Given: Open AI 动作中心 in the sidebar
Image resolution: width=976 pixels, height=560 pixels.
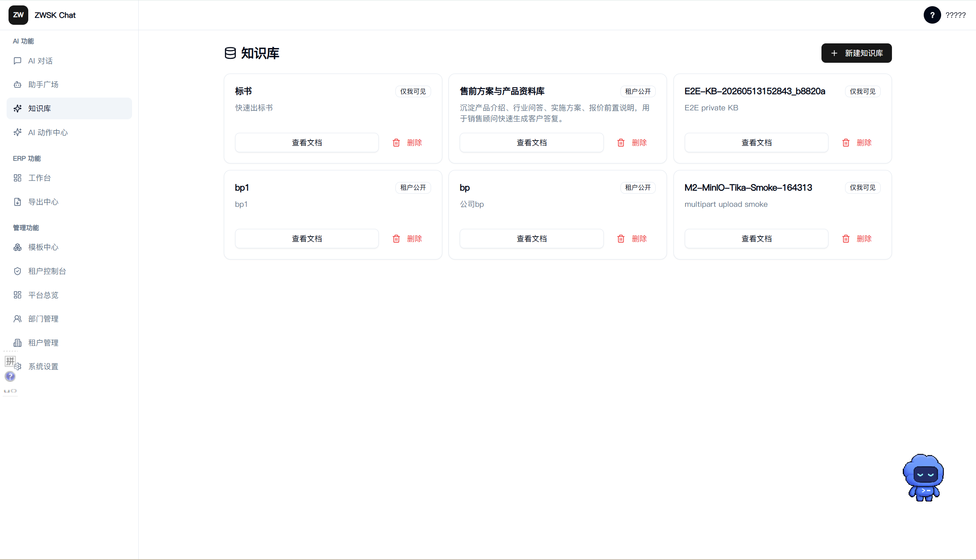Looking at the screenshot, I should pyautogui.click(x=69, y=132).
